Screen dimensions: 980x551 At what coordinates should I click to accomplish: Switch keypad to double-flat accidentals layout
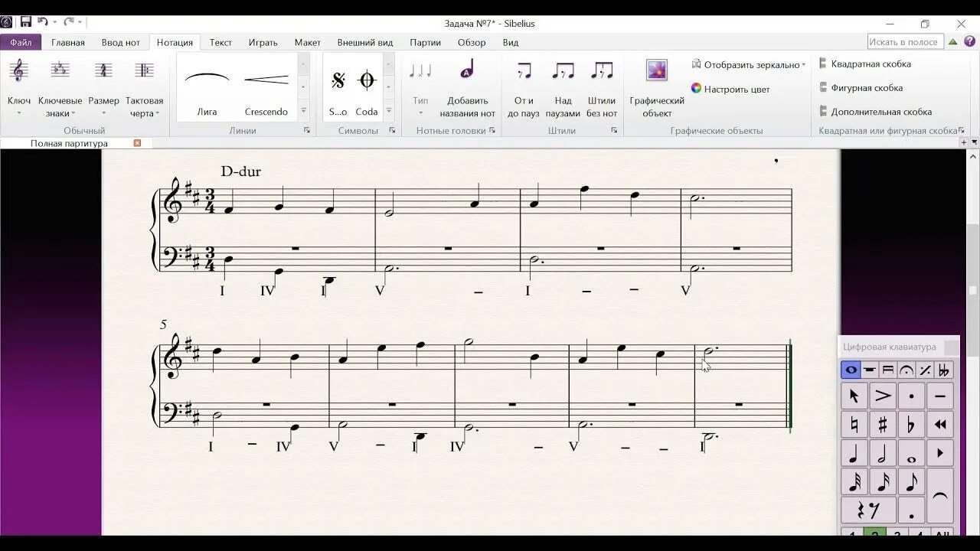(944, 370)
